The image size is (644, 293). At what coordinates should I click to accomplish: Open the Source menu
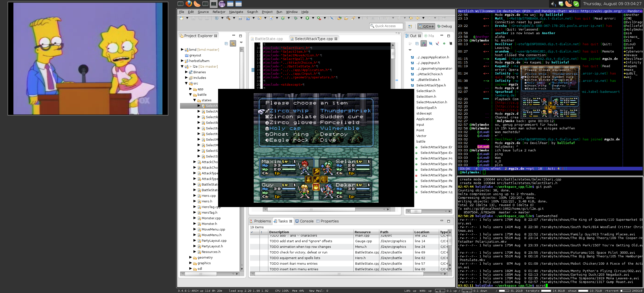pyautogui.click(x=203, y=12)
